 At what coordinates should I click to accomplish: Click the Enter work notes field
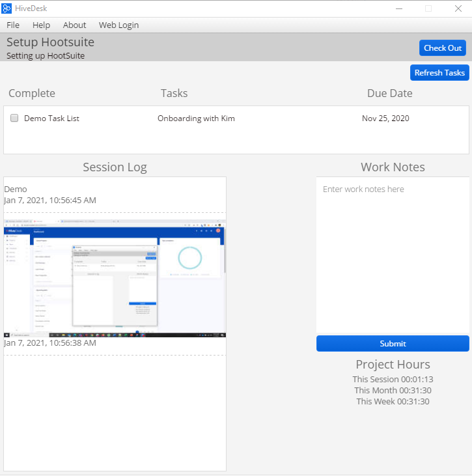pos(393,255)
